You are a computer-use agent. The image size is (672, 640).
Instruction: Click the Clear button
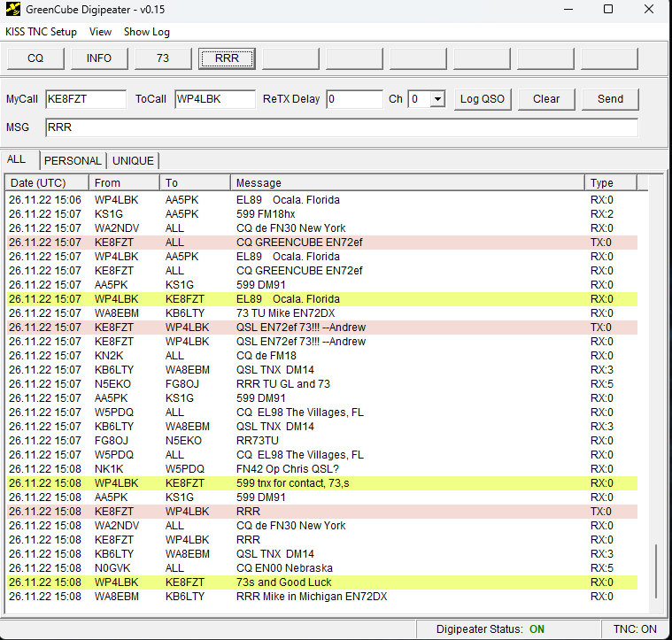click(x=546, y=99)
